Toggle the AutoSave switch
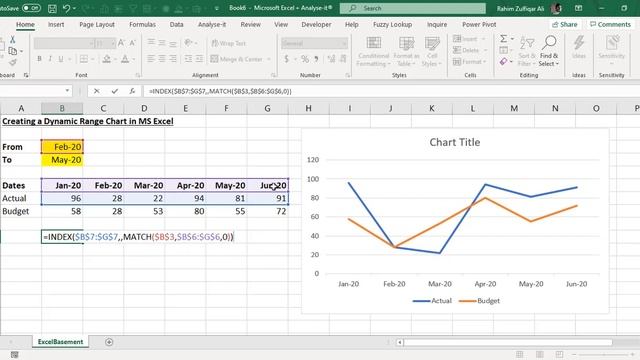This screenshot has height=360, width=640. [31, 8]
